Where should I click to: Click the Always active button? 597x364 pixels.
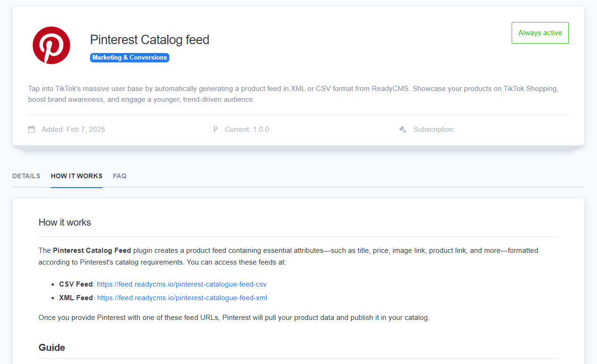pos(540,33)
